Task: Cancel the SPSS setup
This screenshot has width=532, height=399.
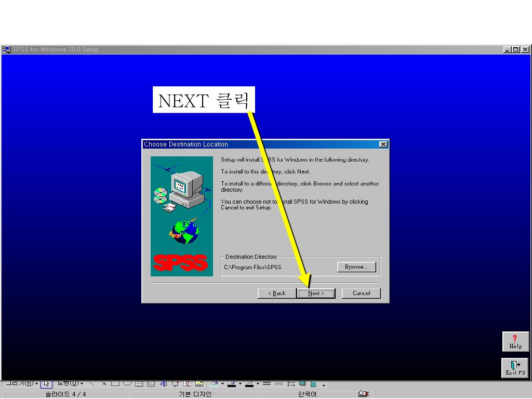Action: tap(361, 293)
